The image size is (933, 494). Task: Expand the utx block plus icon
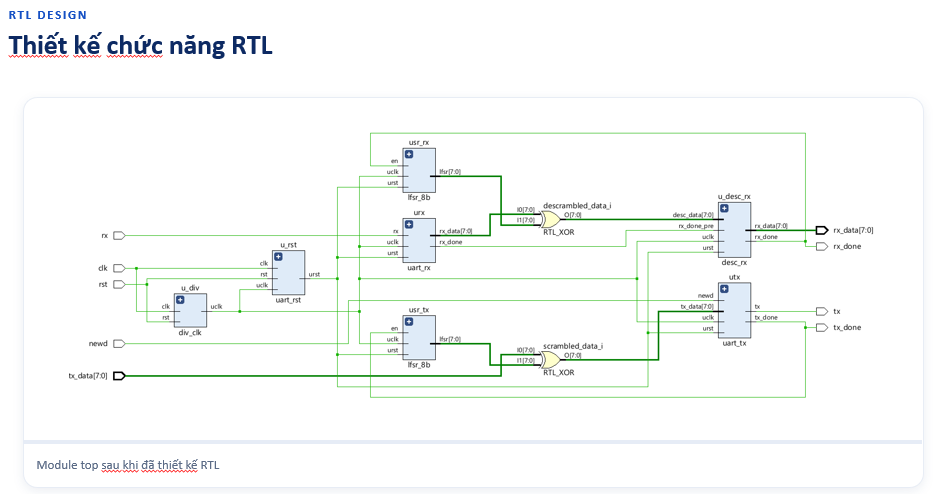click(724, 289)
